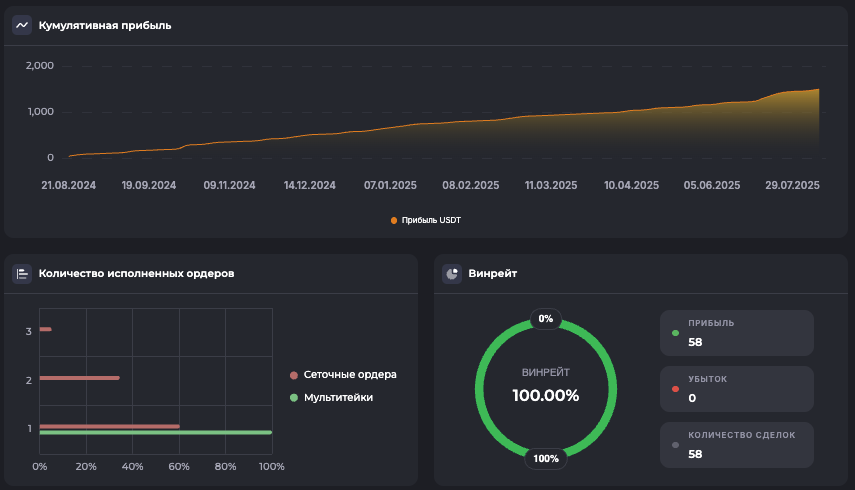Click the 100% badge below the winrate donut
Image resolution: width=855 pixels, height=490 pixels.
coord(546,458)
